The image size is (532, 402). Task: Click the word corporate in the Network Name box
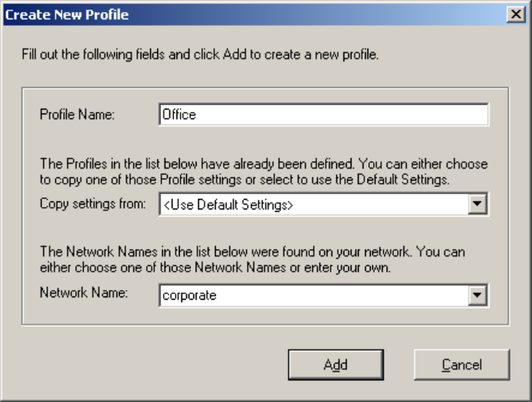point(189,296)
